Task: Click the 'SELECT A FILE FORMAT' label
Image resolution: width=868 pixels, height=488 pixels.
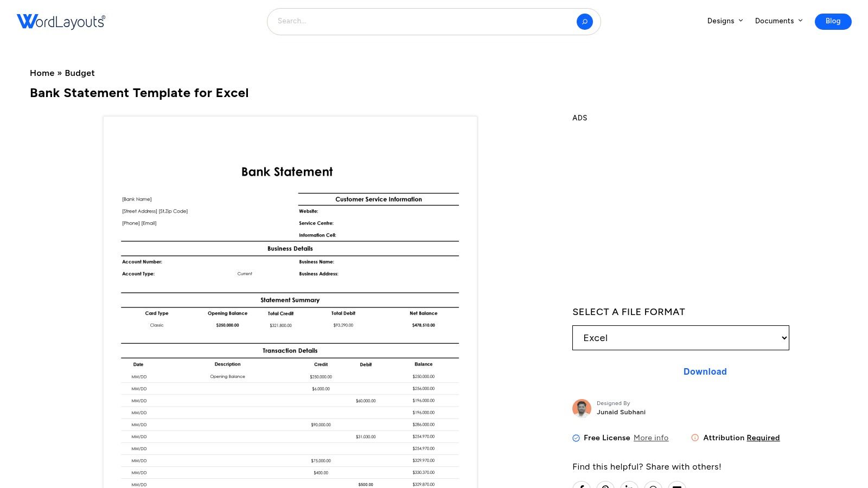Action: (629, 312)
